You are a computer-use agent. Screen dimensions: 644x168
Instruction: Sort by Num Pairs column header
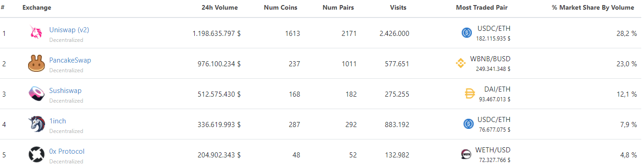pyautogui.click(x=338, y=8)
